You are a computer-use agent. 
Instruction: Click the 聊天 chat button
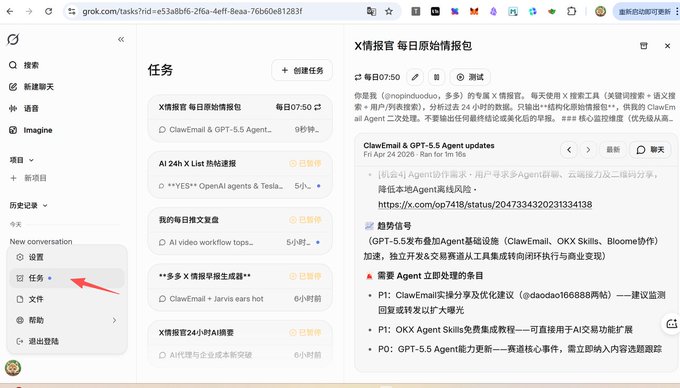click(650, 150)
